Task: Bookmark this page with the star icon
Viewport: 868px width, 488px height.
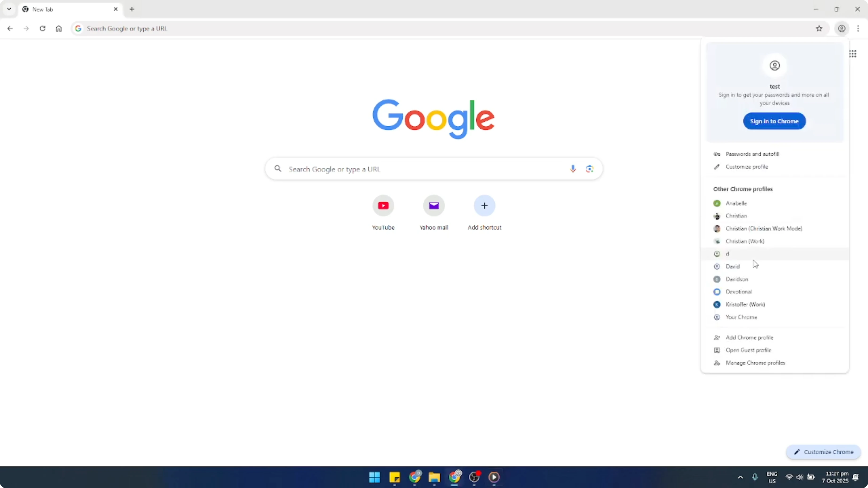Action: pos(819,28)
